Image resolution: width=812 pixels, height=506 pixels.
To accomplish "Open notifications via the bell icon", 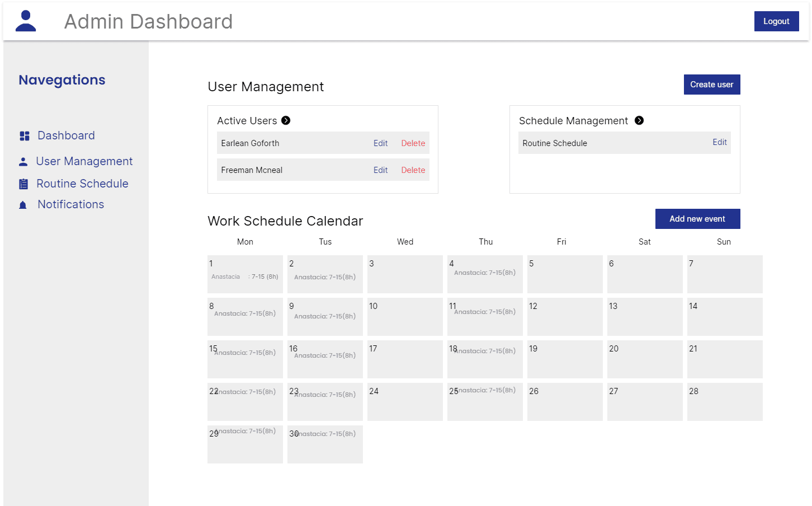I will [x=22, y=204].
